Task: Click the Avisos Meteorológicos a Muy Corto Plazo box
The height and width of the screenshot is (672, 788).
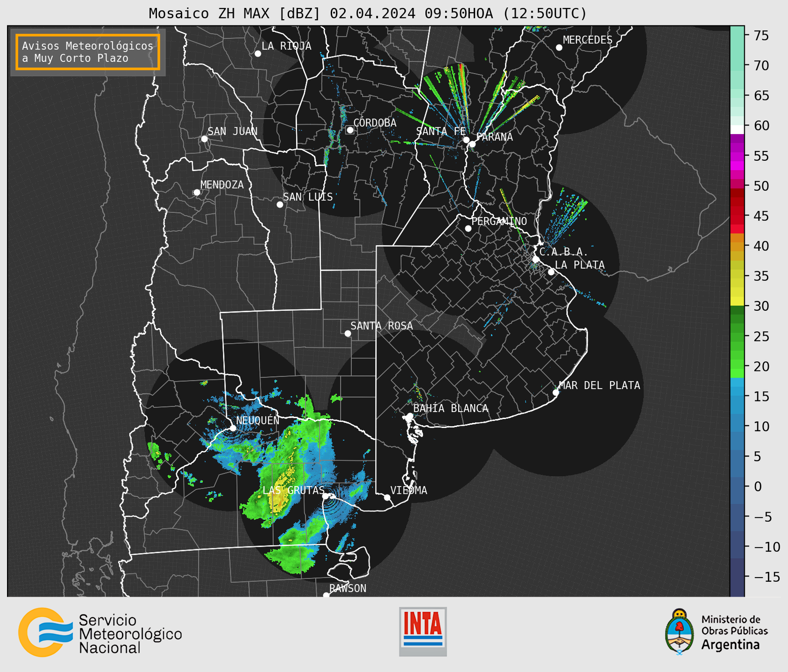Action: point(88,52)
